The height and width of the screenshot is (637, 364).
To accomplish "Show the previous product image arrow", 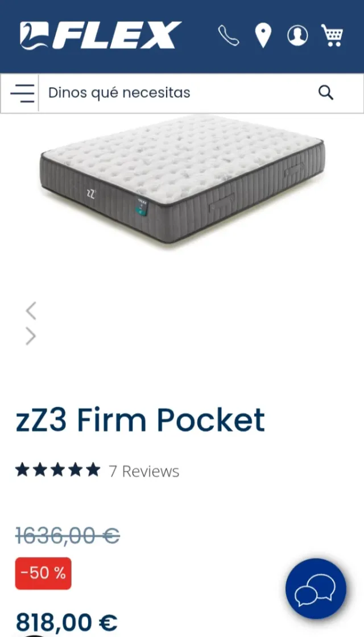I will (31, 311).
